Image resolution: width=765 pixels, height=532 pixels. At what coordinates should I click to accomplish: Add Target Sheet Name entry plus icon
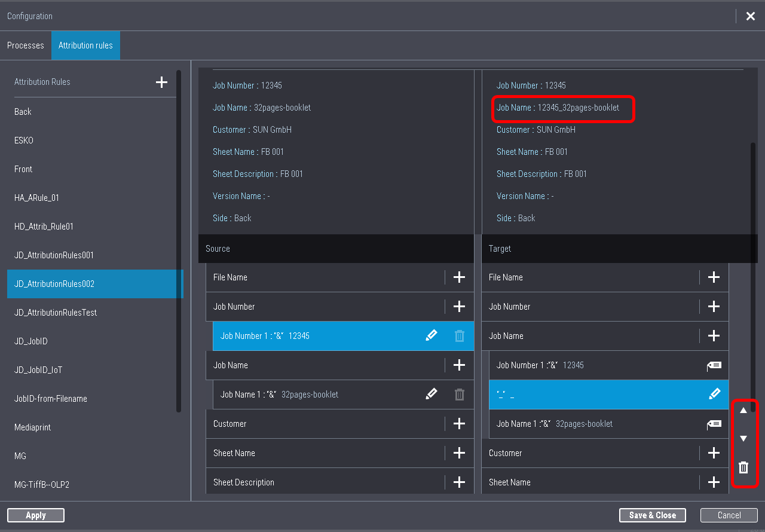pos(714,482)
